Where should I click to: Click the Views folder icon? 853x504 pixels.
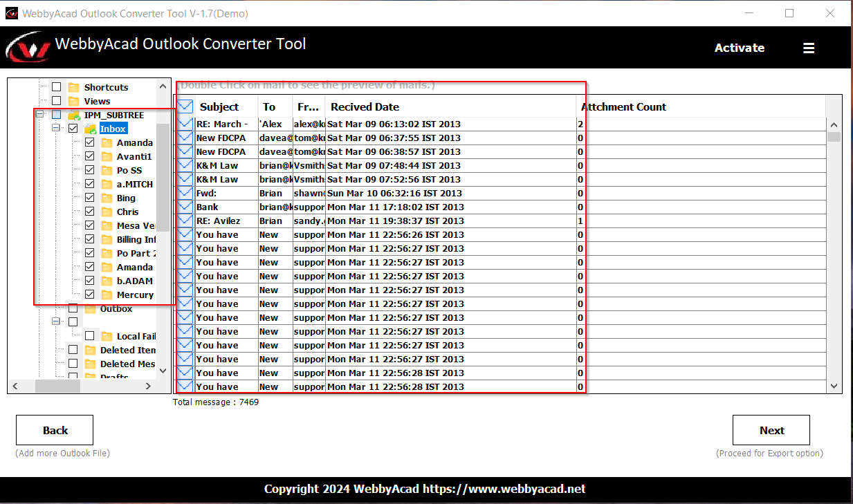(74, 101)
